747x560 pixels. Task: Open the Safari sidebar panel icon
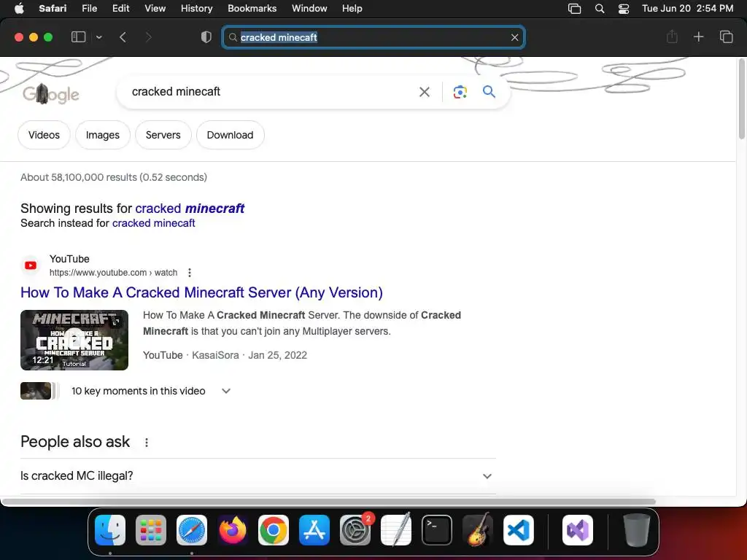(x=78, y=37)
